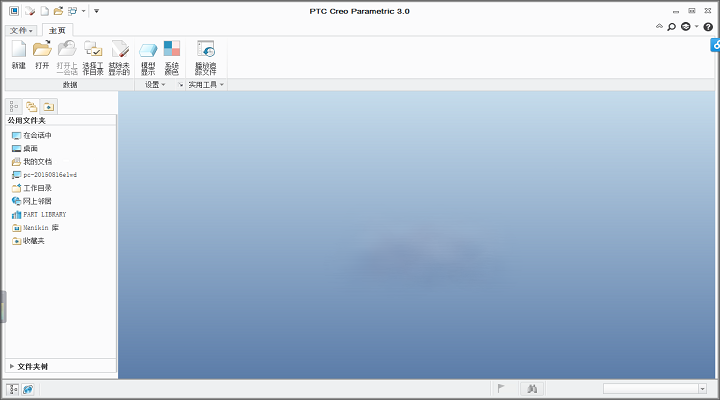Switch to the favorites navigator tab
Screen dimensions: 720x400
(x=49, y=107)
